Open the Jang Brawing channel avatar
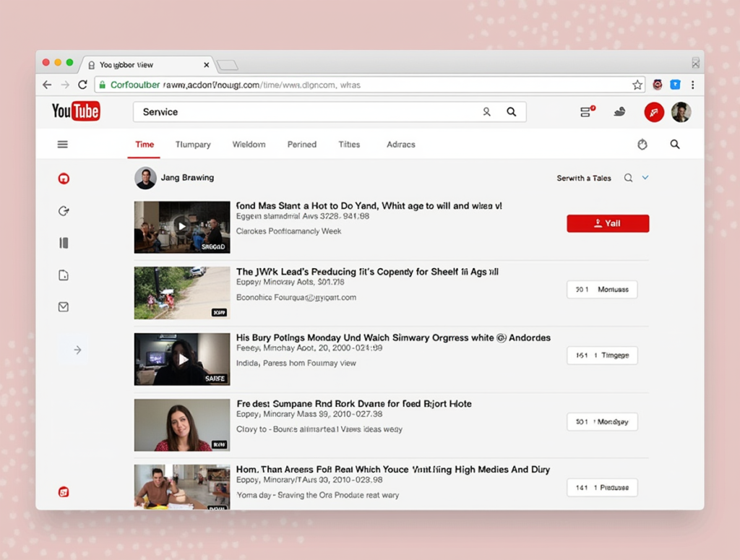This screenshot has width=740, height=560. (x=145, y=178)
